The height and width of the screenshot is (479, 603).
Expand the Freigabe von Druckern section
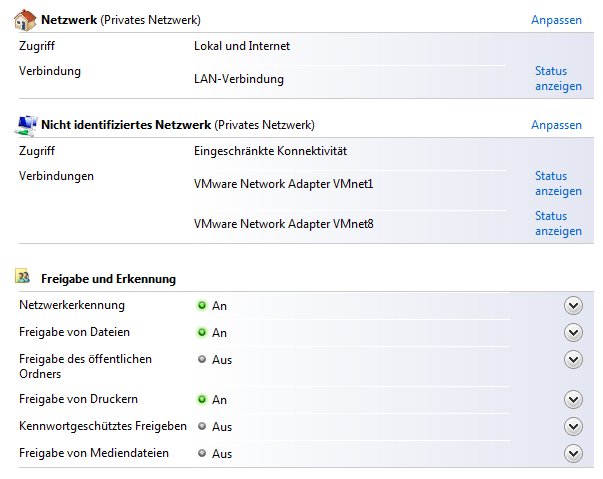pos(573,400)
